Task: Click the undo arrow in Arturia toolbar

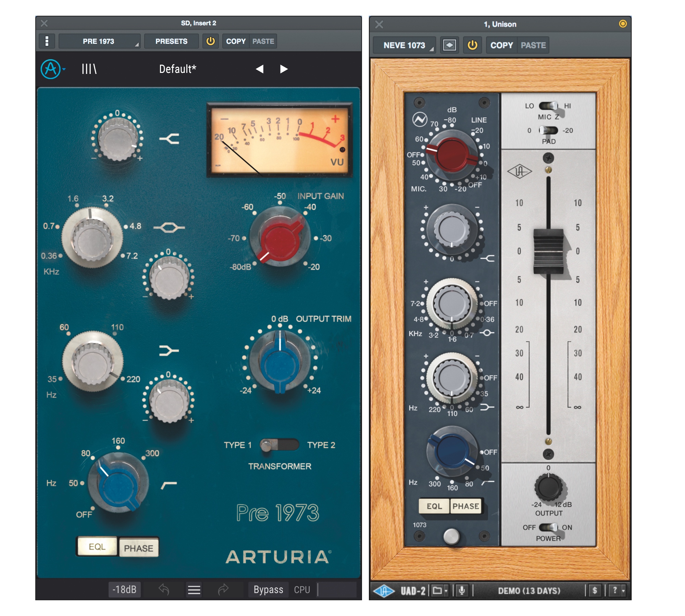Action: click(164, 589)
